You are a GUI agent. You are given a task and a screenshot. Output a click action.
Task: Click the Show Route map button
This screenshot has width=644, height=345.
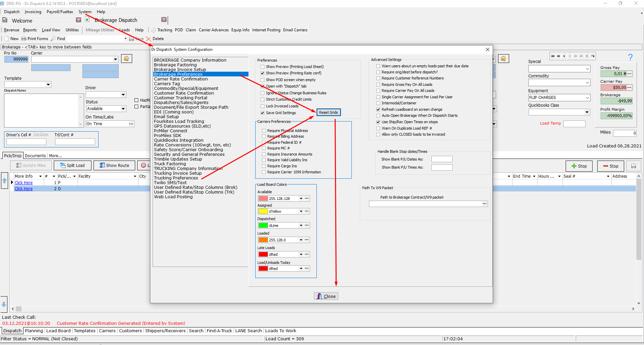click(x=114, y=165)
